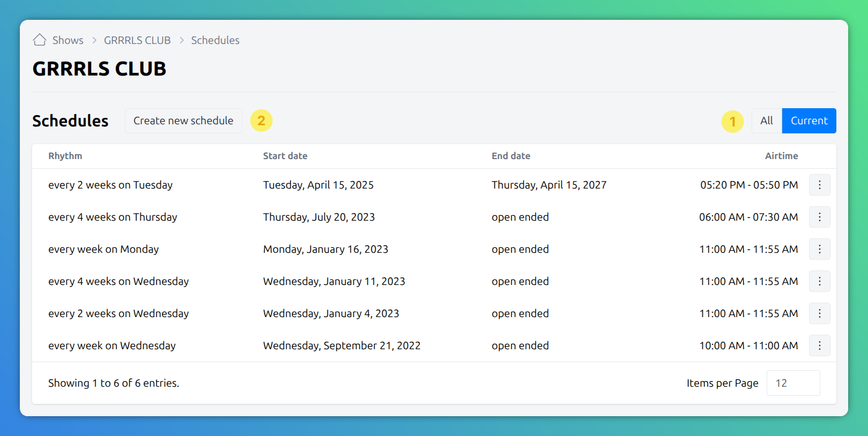Focus the Items per Page field
868x436 pixels.
pyautogui.click(x=793, y=383)
